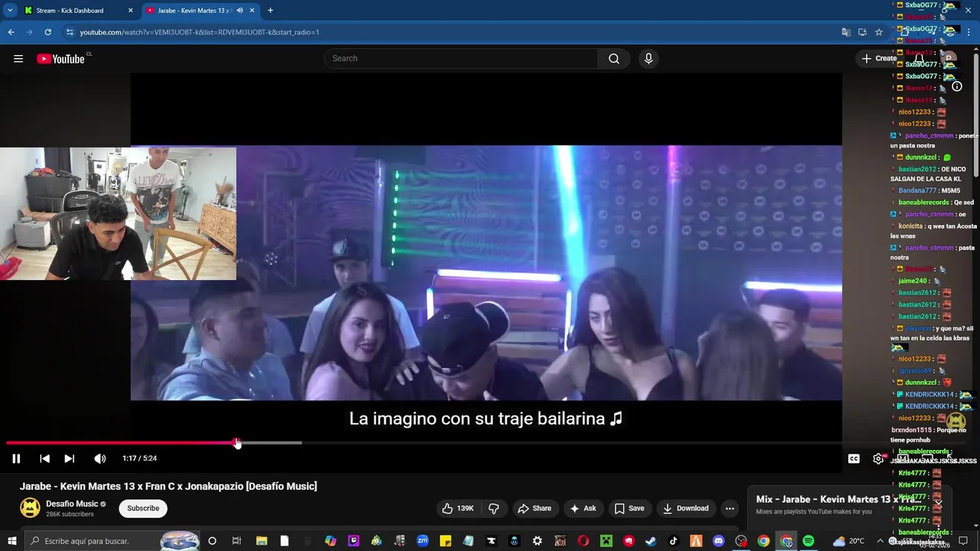Close the Kick Dashboard tab

[x=130, y=11]
